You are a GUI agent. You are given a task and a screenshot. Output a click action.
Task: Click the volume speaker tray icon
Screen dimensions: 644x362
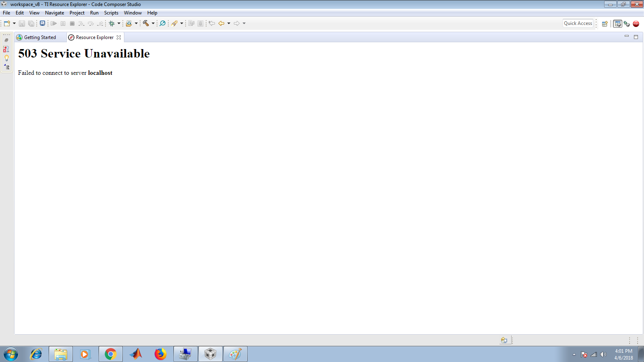pos(603,354)
